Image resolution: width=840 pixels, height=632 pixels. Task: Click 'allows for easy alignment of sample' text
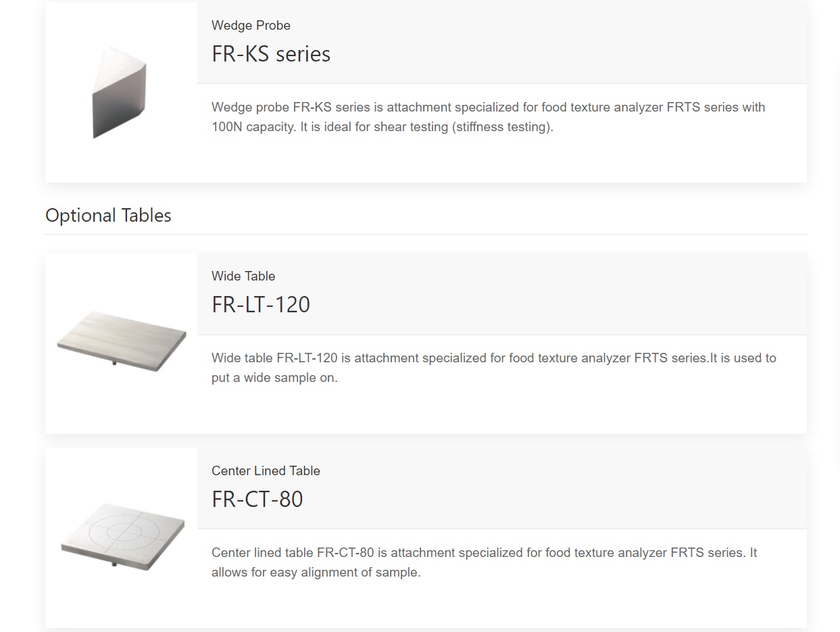pos(316,573)
